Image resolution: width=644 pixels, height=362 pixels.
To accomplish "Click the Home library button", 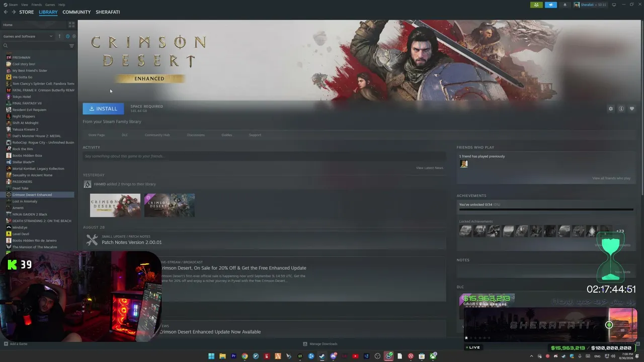I will pos(34,25).
